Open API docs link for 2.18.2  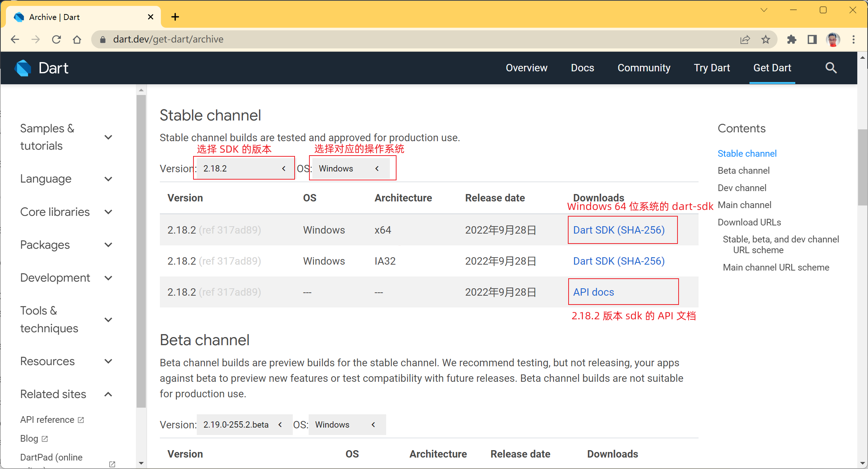click(x=593, y=292)
